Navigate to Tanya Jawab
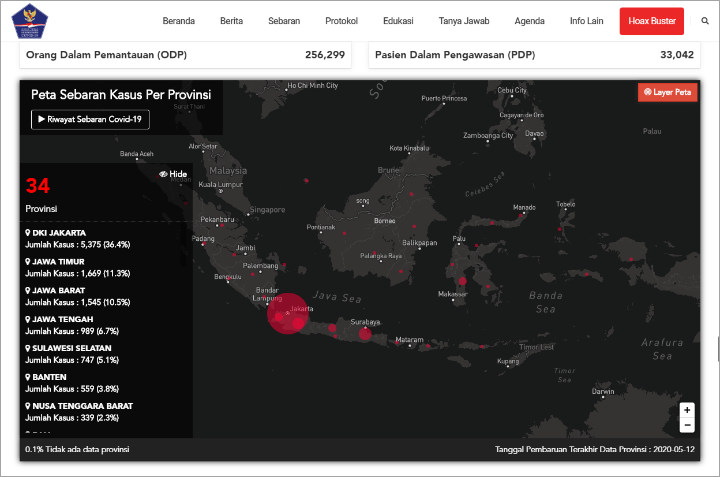This screenshot has width=720, height=477. (x=464, y=21)
